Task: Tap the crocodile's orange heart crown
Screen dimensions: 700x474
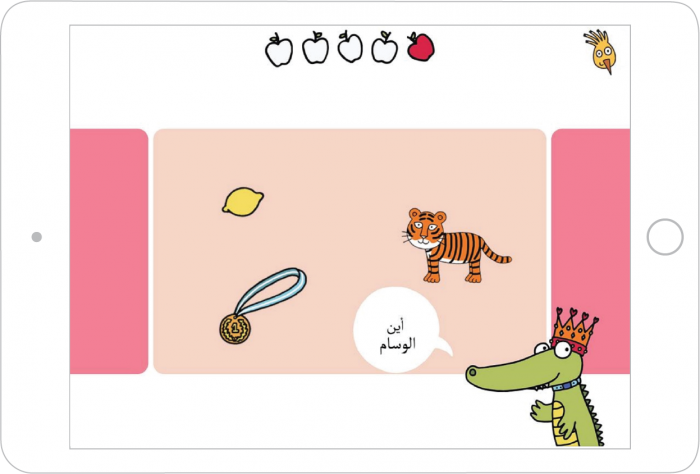Action: pyautogui.click(x=574, y=331)
